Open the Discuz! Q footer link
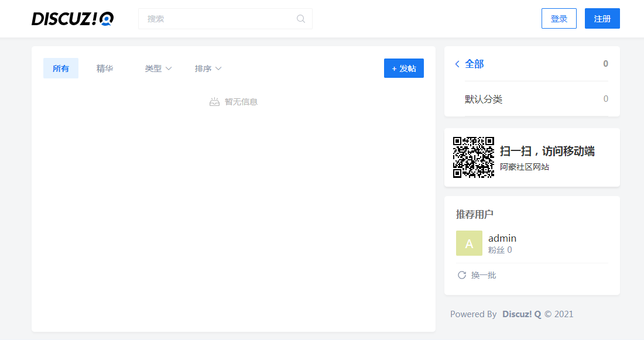The height and width of the screenshot is (340, 644). [x=522, y=314]
